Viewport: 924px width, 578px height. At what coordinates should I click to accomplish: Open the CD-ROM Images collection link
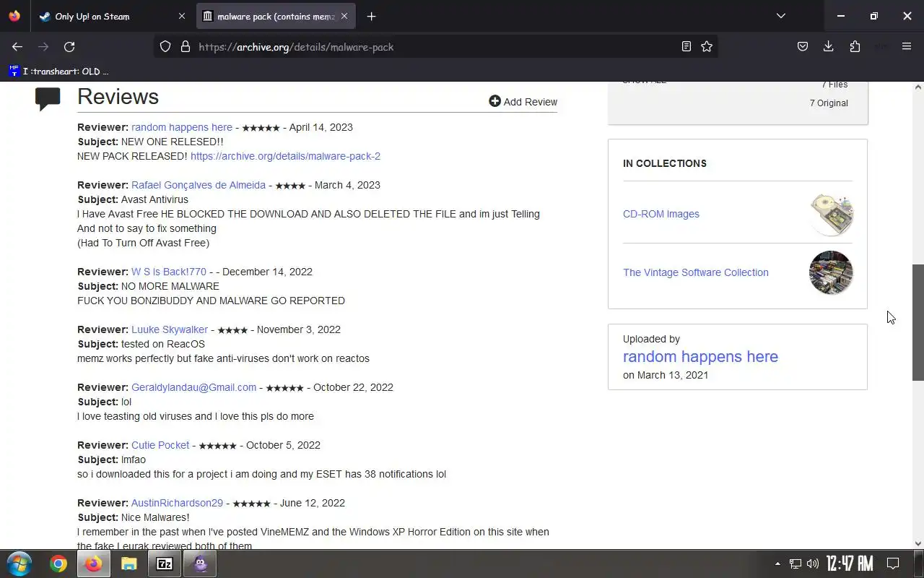[x=661, y=214]
